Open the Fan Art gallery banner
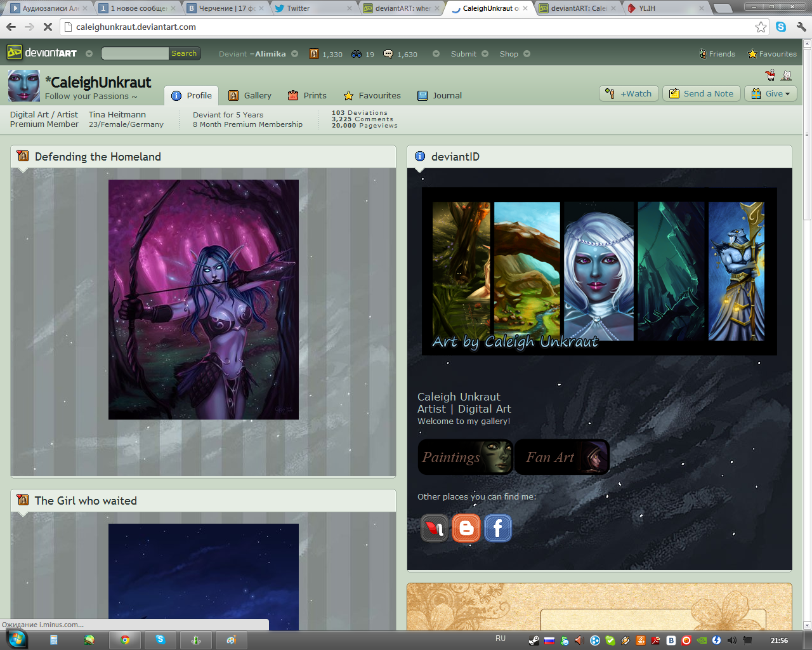Image resolution: width=812 pixels, height=650 pixels. click(562, 457)
